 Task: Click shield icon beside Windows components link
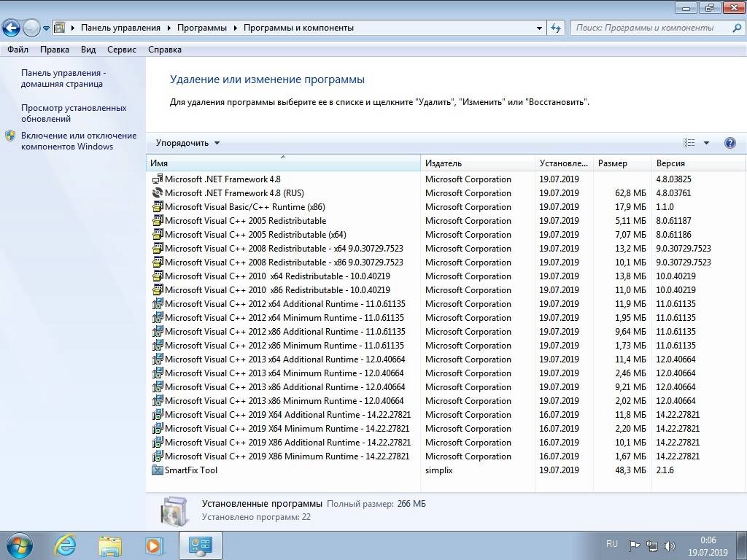click(x=10, y=136)
